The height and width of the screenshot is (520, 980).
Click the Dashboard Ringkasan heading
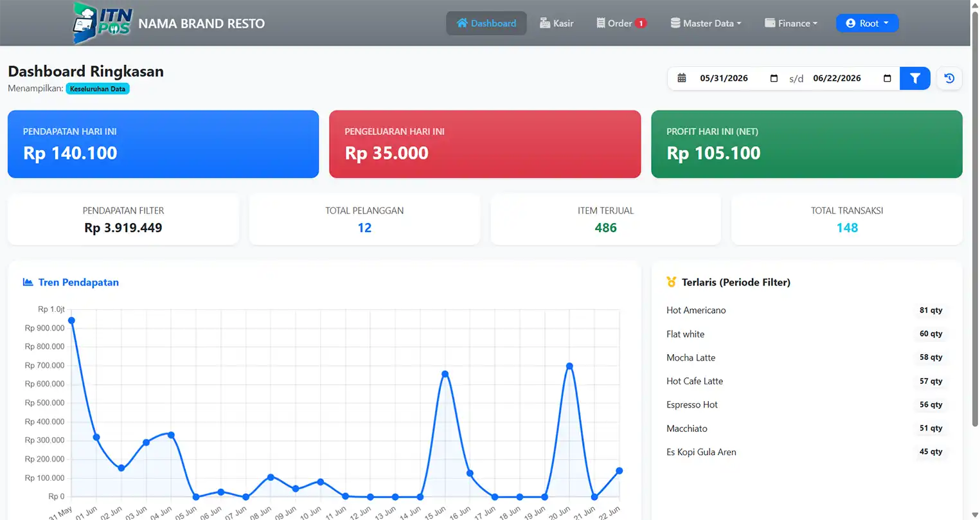pos(86,71)
